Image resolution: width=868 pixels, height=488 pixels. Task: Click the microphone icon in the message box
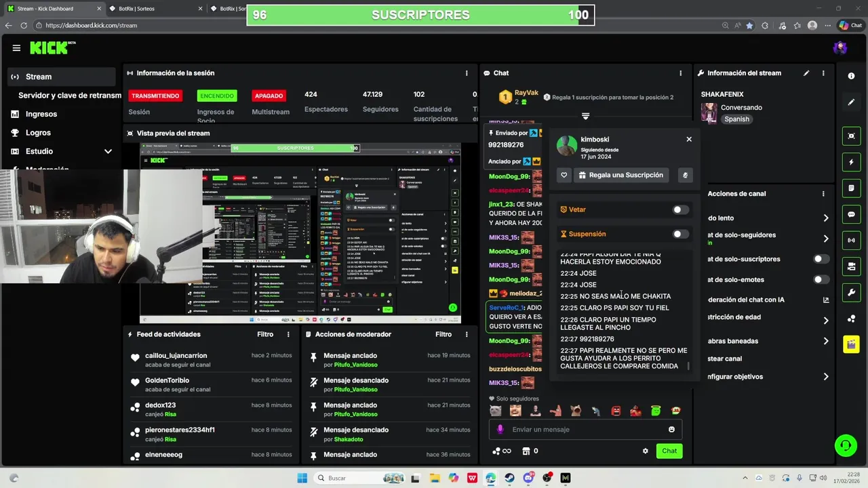coord(500,429)
